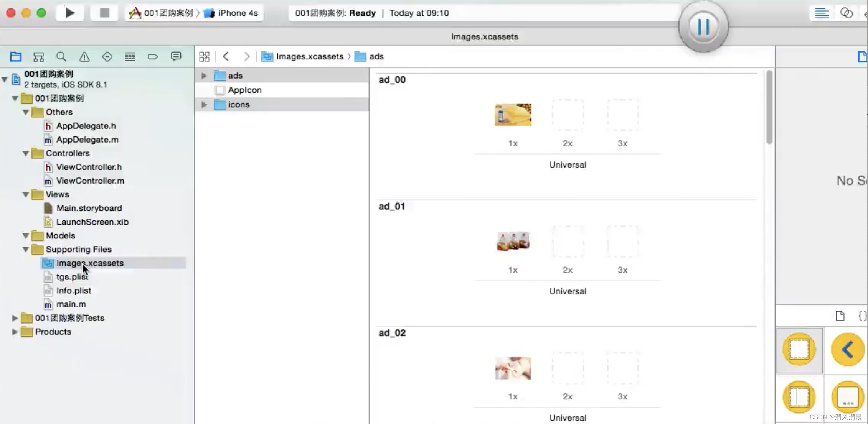Image resolution: width=868 pixels, height=424 pixels.
Task: Open Main.storyboard file
Action: pyautogui.click(x=89, y=208)
